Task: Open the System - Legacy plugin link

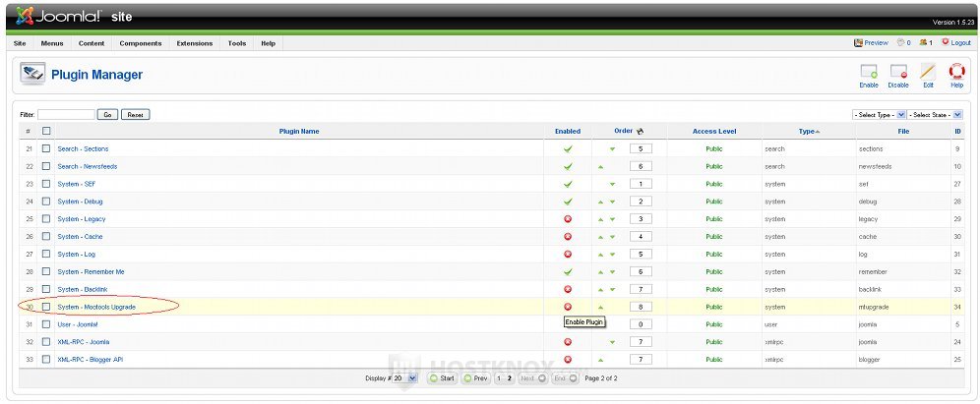Action: click(82, 219)
